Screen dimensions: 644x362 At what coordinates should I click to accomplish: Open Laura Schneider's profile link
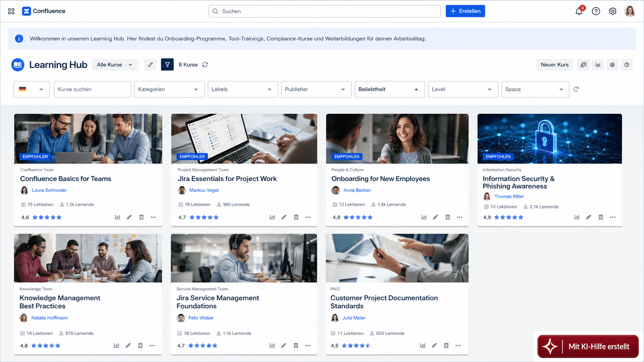49,190
